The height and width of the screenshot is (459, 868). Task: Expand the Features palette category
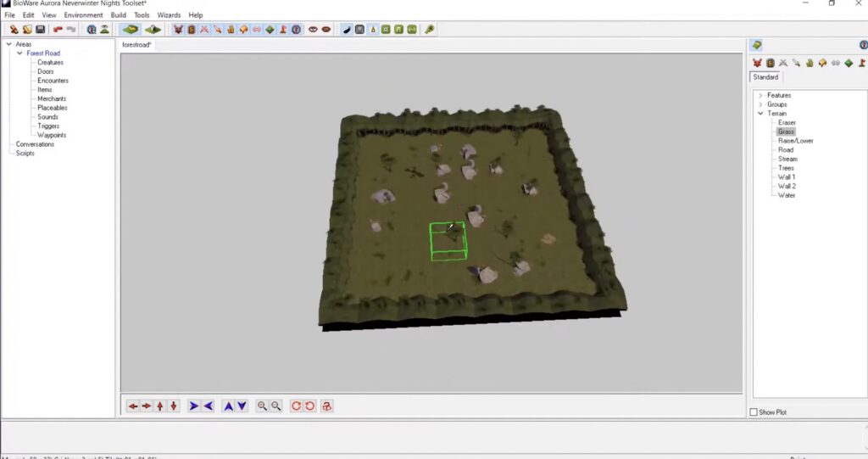coord(760,95)
